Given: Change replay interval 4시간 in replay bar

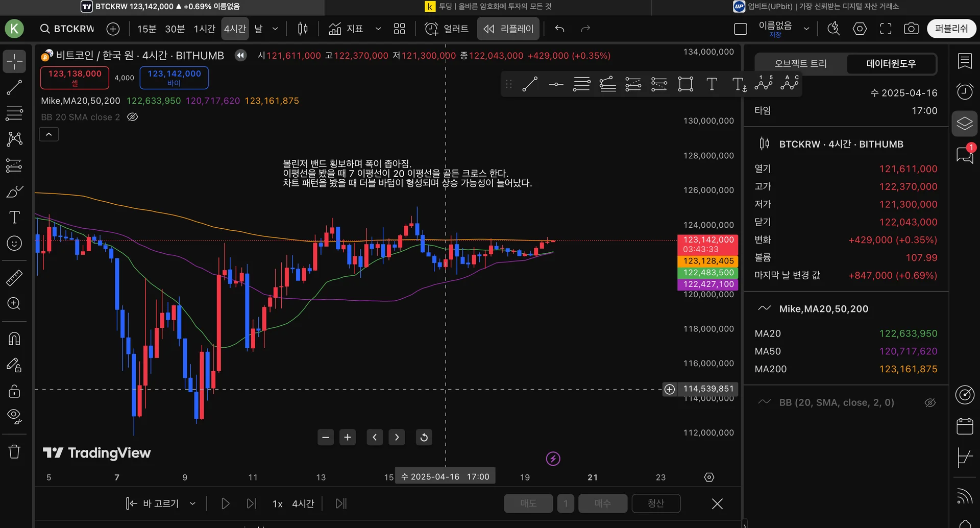Looking at the screenshot, I should coord(303,504).
